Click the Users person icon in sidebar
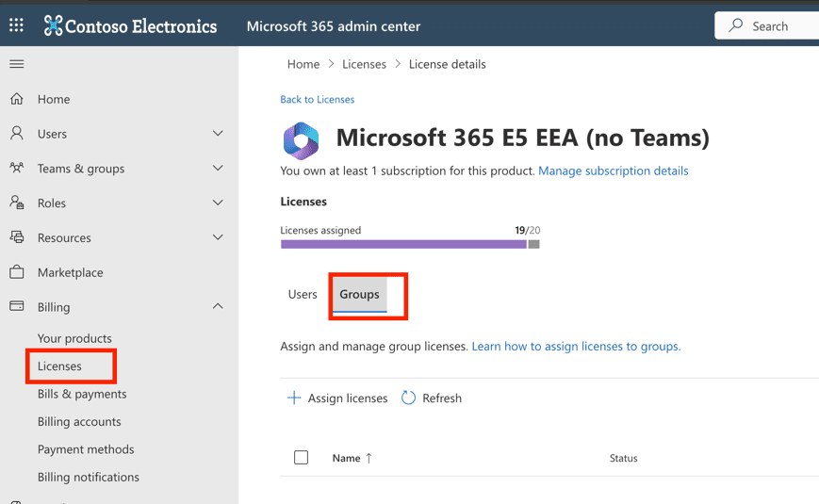This screenshot has height=504, width=819. click(x=17, y=133)
